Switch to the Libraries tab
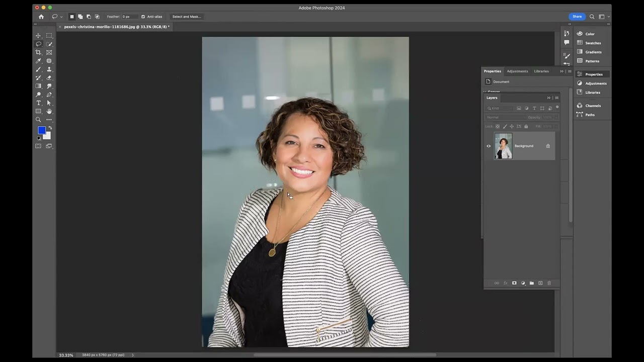 [x=541, y=71]
